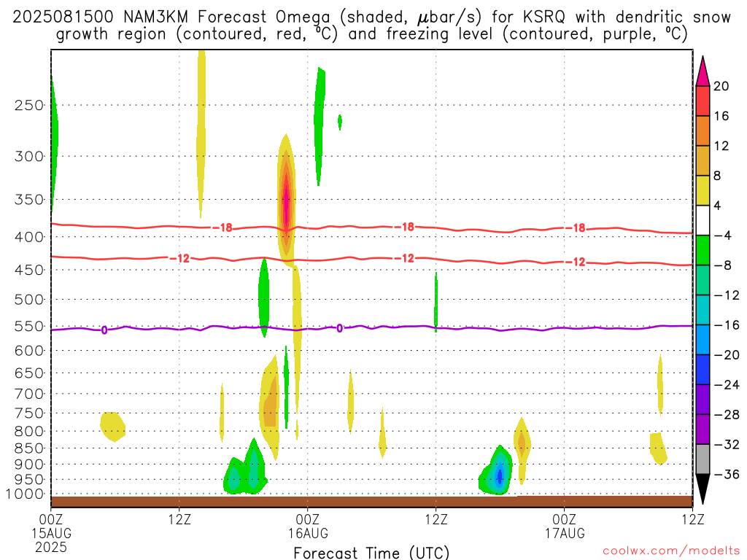Viewport: 747px width, 560px height.
Task: Click the black arrow at colorbar bottom
Action: (x=703, y=489)
